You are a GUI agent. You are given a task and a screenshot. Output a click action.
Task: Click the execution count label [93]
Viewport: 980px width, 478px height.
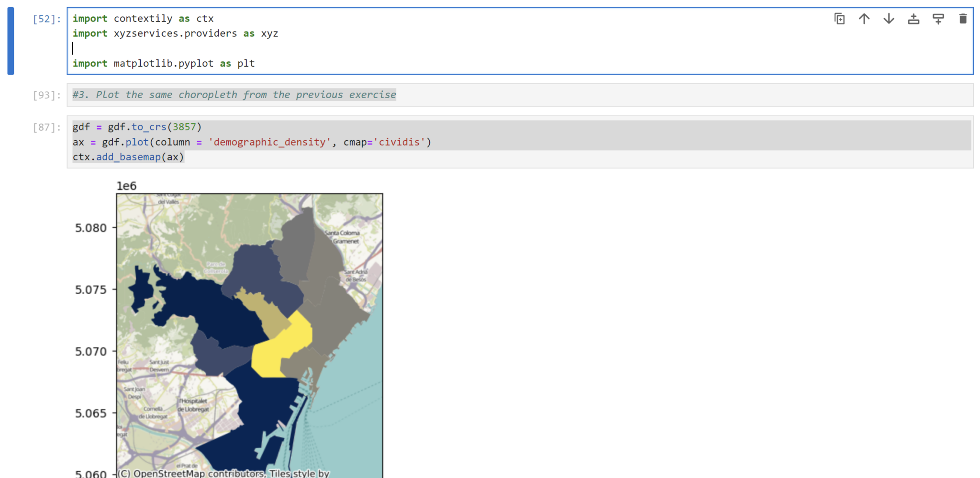pyautogui.click(x=45, y=95)
